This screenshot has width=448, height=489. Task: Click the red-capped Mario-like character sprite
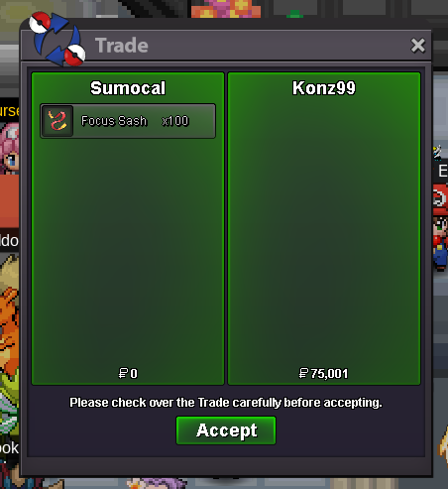coord(440,227)
